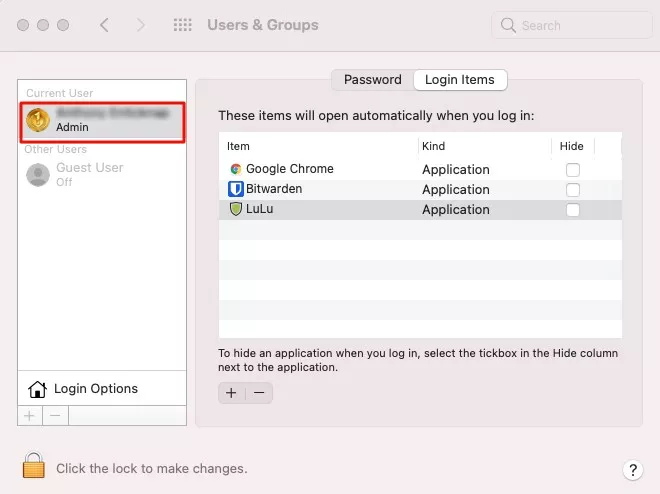Click the show all preferences grid icon
Screen dimensions: 660x494
(183, 25)
